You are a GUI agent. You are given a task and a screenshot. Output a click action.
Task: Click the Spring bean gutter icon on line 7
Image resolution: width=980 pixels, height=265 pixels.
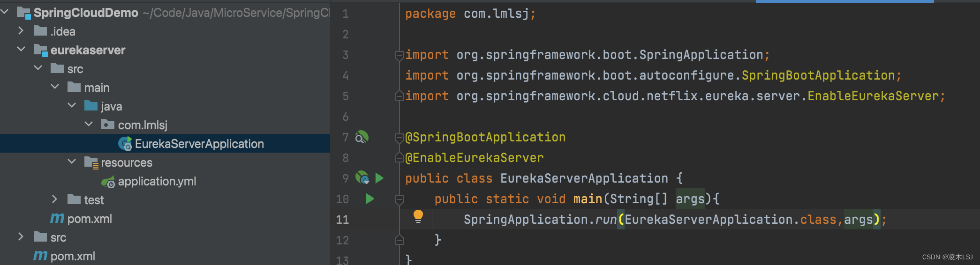(x=362, y=137)
